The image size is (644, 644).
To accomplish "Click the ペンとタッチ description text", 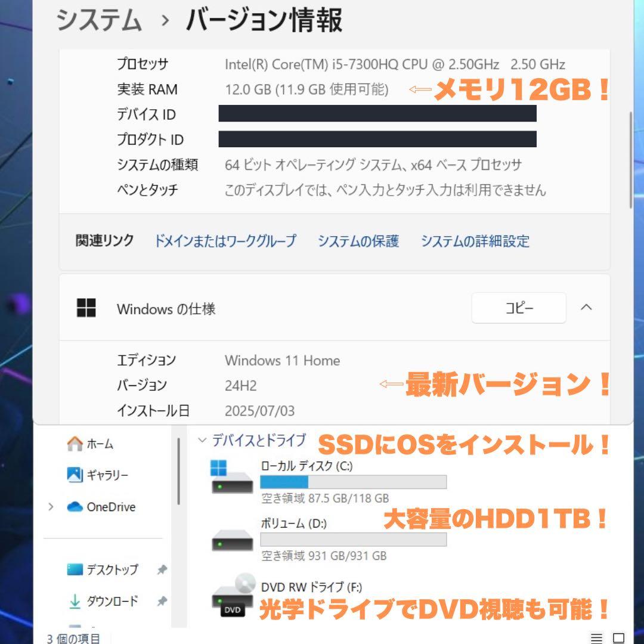I will pos(385,190).
